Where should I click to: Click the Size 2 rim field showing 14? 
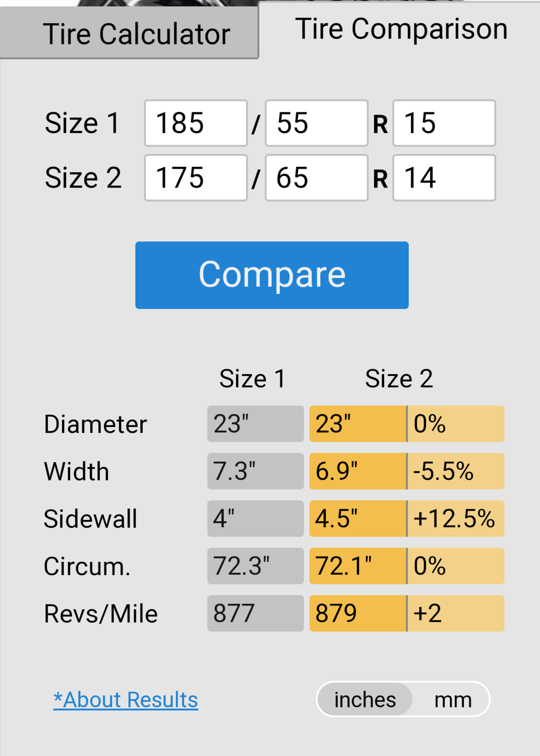[444, 177]
